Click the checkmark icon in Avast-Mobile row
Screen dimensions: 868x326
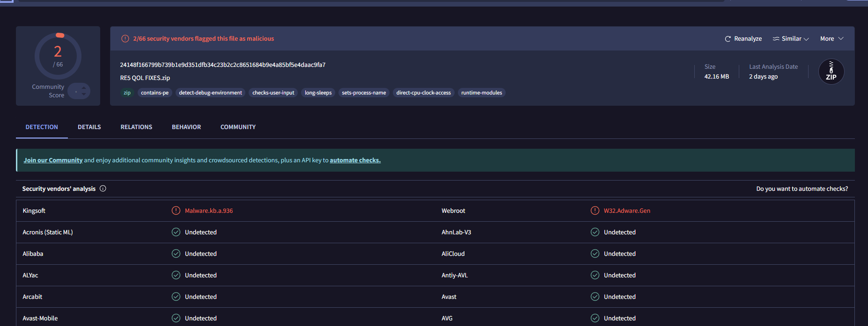click(x=176, y=318)
